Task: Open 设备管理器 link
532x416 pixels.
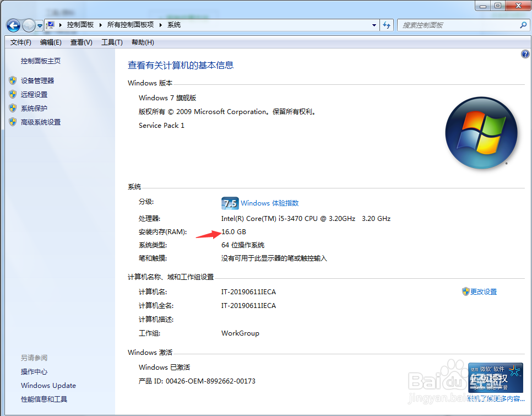Action: point(37,81)
